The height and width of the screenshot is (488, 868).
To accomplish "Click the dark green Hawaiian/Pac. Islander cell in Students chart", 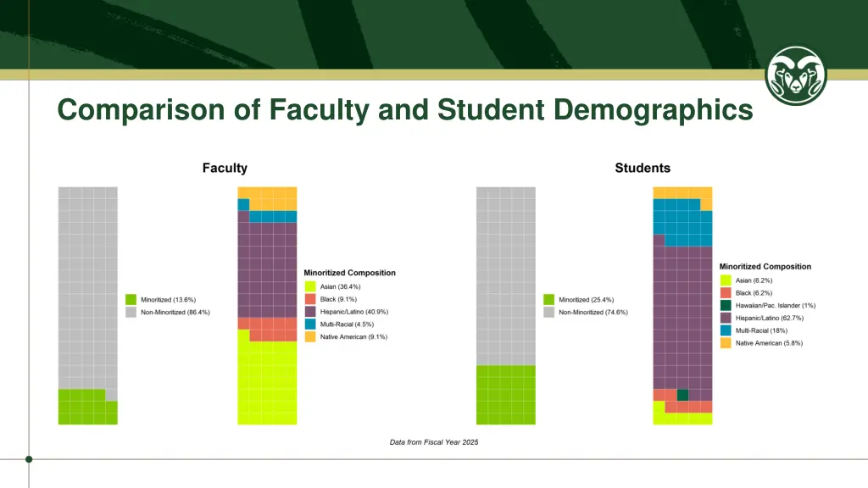I will [x=682, y=395].
